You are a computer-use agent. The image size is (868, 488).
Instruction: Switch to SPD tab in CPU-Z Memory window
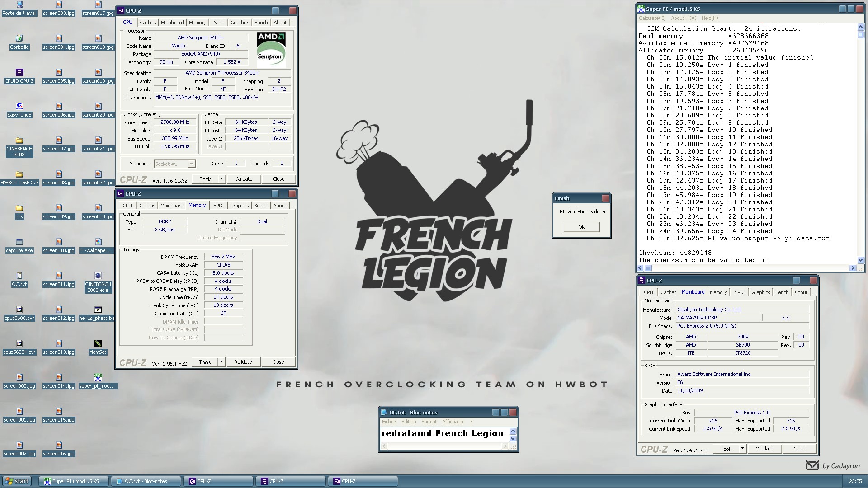[x=218, y=206]
